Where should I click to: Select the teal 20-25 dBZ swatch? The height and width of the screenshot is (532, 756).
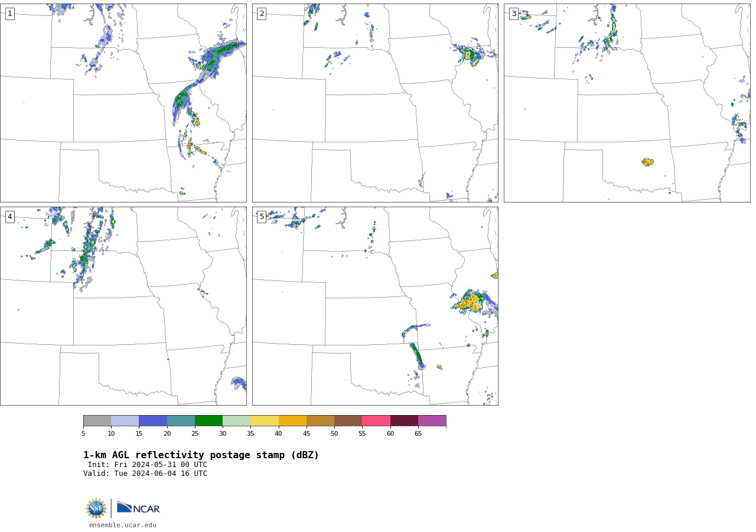pyautogui.click(x=181, y=420)
